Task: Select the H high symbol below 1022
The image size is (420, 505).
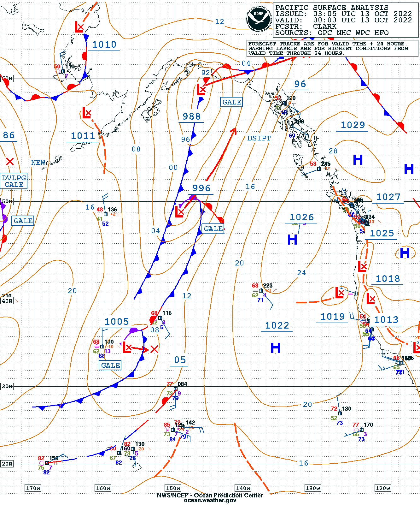Action: tap(276, 348)
